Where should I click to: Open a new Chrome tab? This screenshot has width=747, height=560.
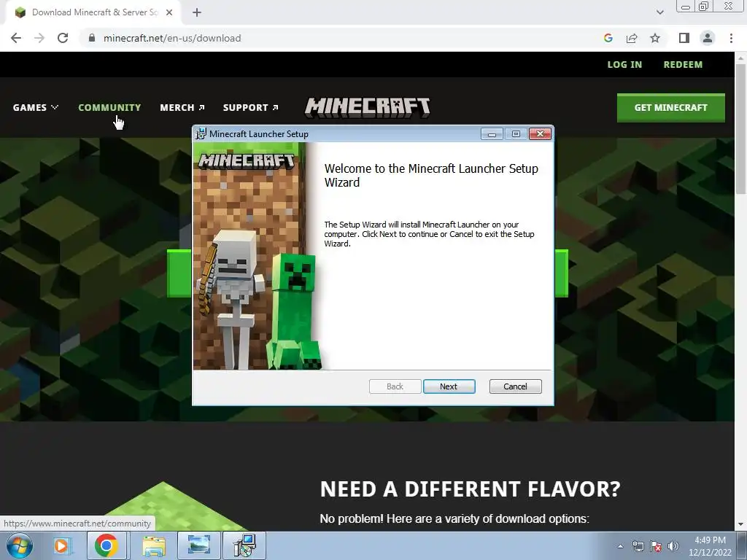click(x=197, y=12)
